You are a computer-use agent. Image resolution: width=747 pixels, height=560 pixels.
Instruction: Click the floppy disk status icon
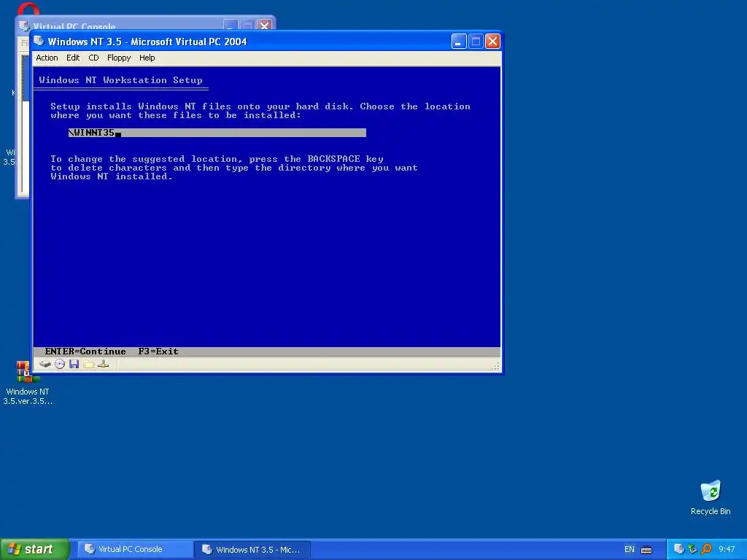[x=74, y=365]
